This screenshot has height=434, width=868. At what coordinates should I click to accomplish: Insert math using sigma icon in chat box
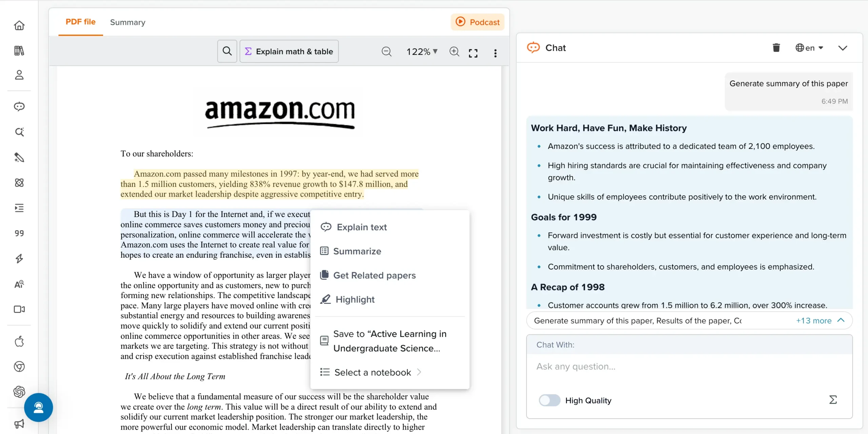(833, 400)
